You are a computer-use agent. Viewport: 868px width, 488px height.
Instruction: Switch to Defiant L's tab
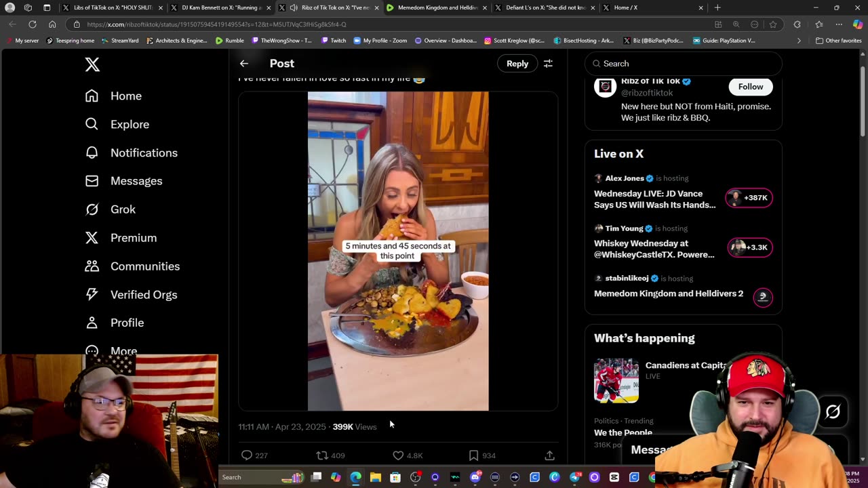tap(545, 7)
